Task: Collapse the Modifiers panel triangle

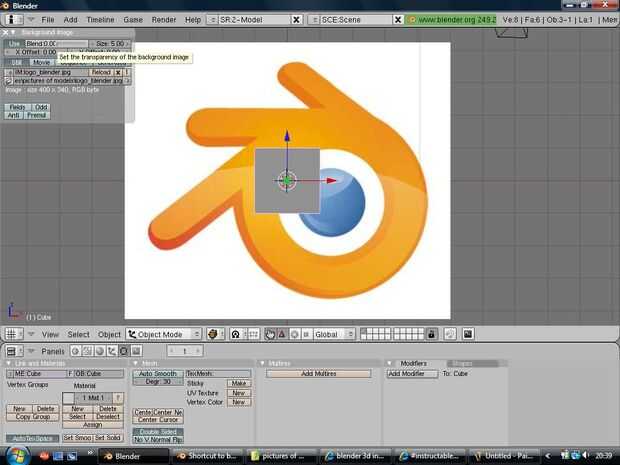Action: pyautogui.click(x=390, y=363)
